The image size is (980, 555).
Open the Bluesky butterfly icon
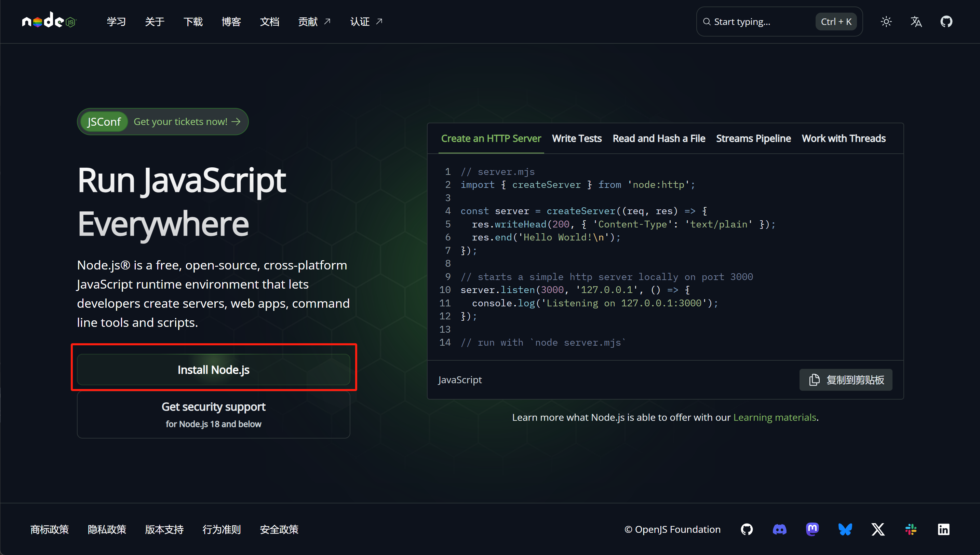[x=845, y=529]
